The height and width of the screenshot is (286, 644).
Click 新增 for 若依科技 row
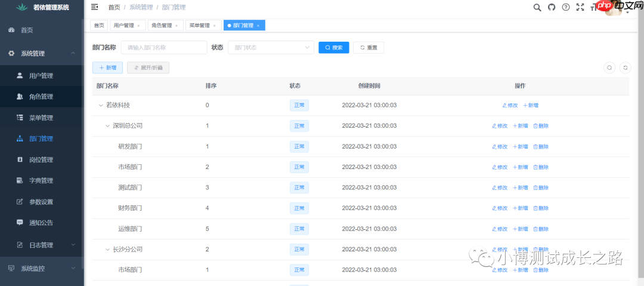click(531, 105)
